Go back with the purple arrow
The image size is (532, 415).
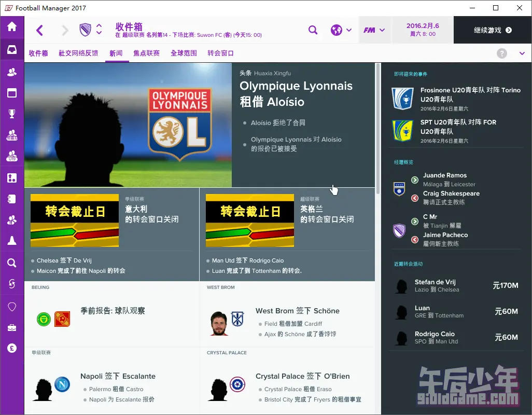pos(40,30)
